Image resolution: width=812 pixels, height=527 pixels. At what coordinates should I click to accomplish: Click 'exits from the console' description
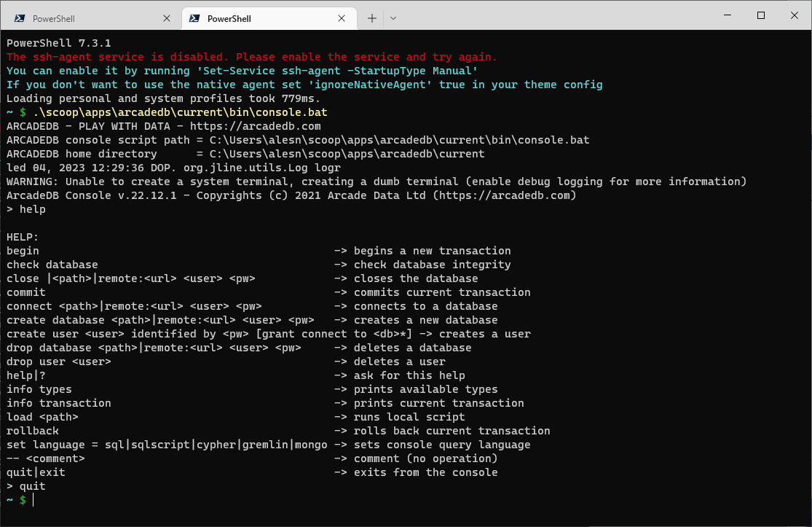[x=426, y=472]
